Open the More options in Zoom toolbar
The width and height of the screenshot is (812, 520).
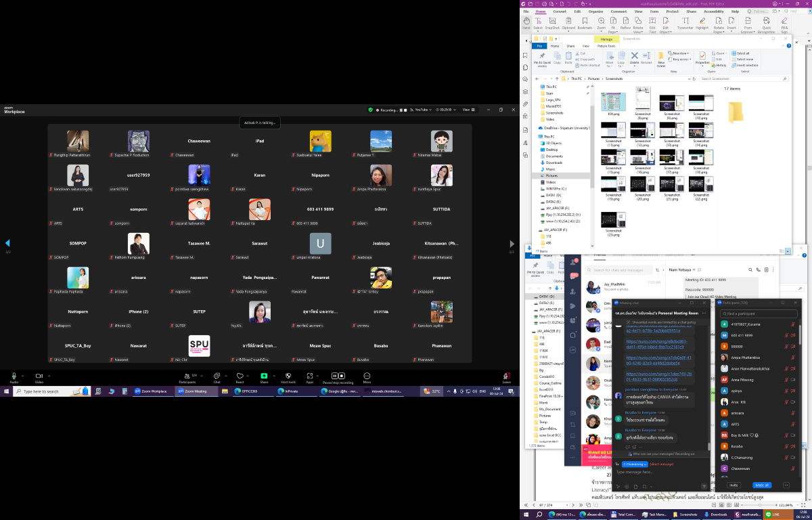pos(367,377)
